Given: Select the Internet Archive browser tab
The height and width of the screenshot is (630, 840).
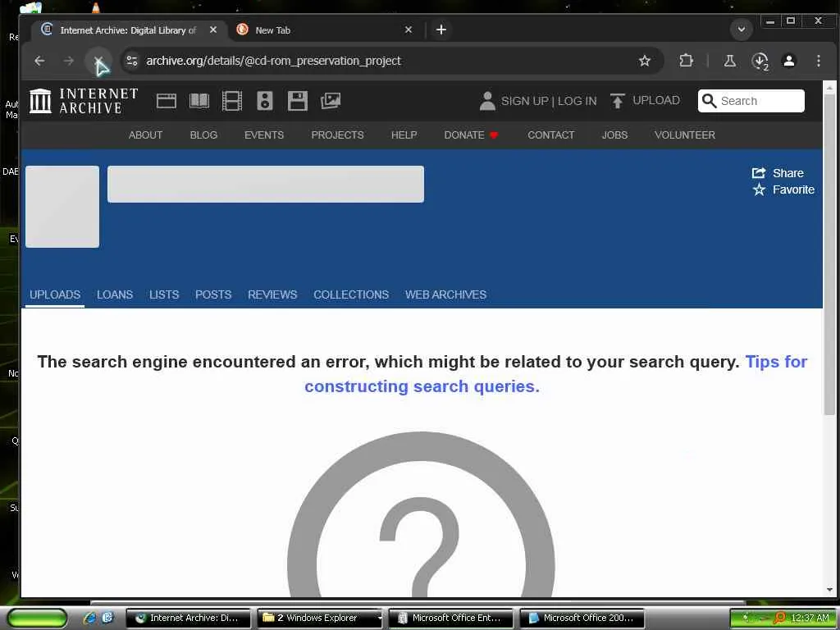Looking at the screenshot, I should point(129,30).
